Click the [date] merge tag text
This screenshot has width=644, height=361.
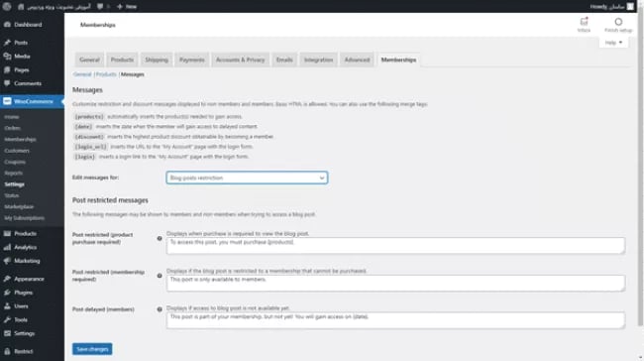coord(83,127)
